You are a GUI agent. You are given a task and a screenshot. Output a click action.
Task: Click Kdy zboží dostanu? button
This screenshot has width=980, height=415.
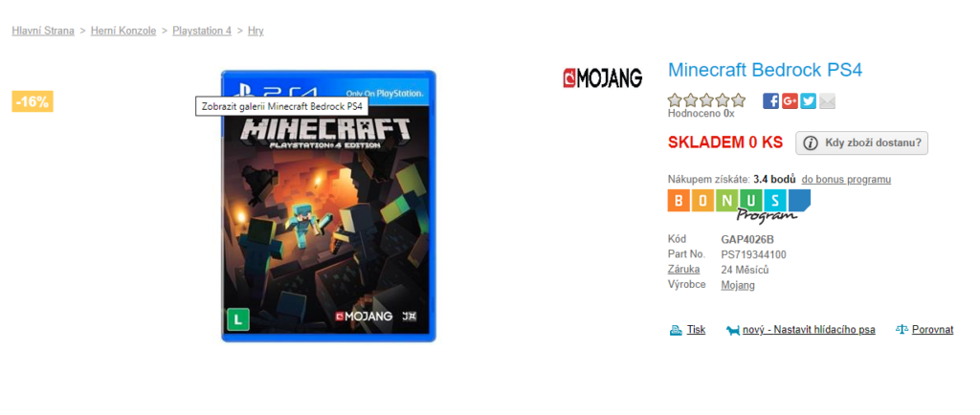coord(862,142)
